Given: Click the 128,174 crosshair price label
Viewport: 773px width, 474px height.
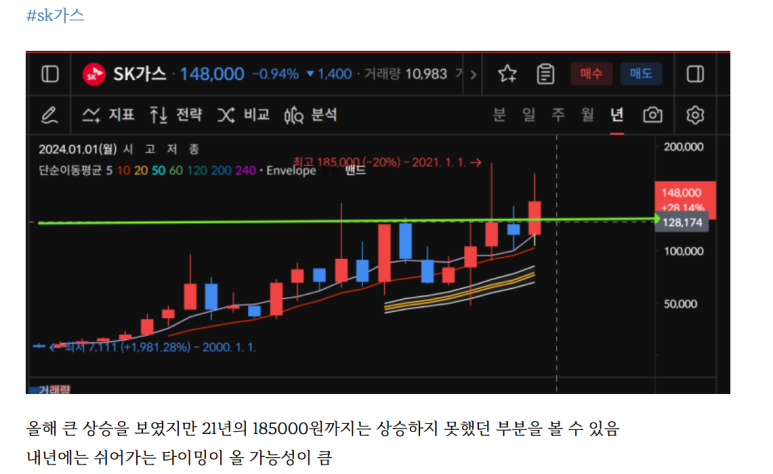Looking at the screenshot, I should [x=682, y=222].
